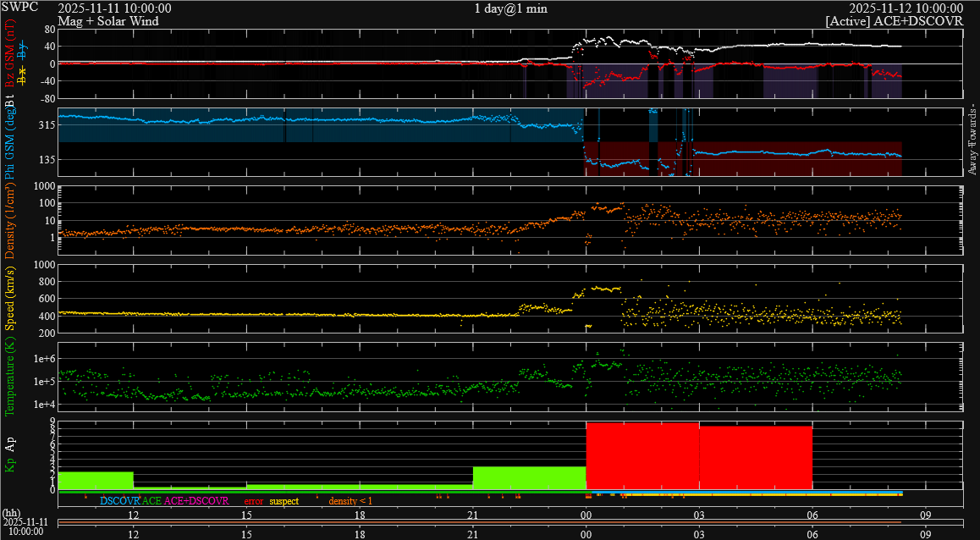The height and width of the screenshot is (540, 980).
Task: Click the orange density < 1 legend entry
Action: click(x=350, y=501)
